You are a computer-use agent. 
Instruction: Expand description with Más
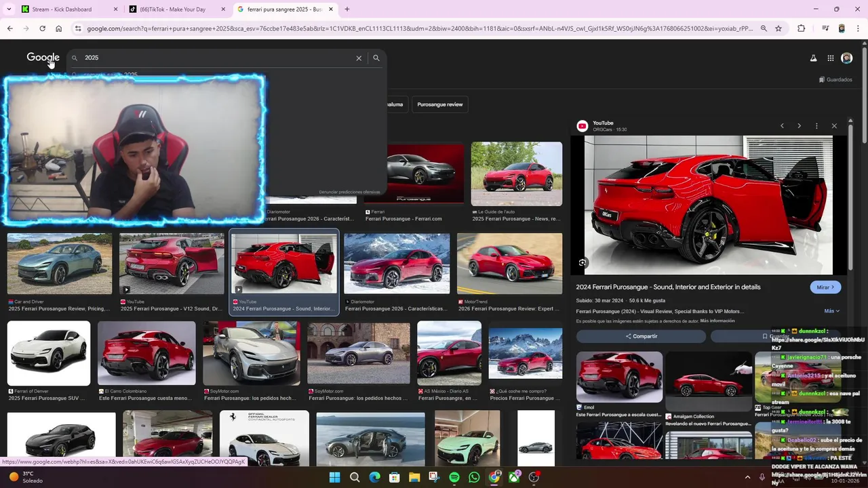tap(831, 311)
